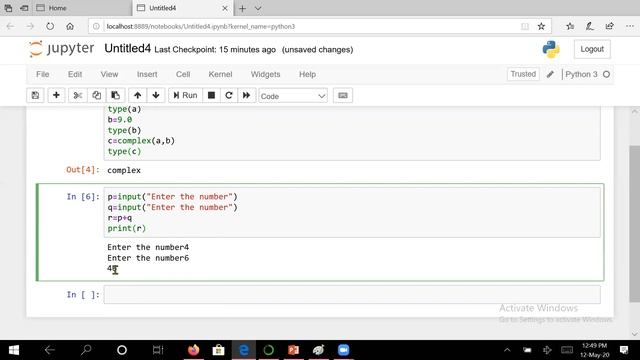Open the Help menu
This screenshot has width=640, height=360.
[307, 74]
